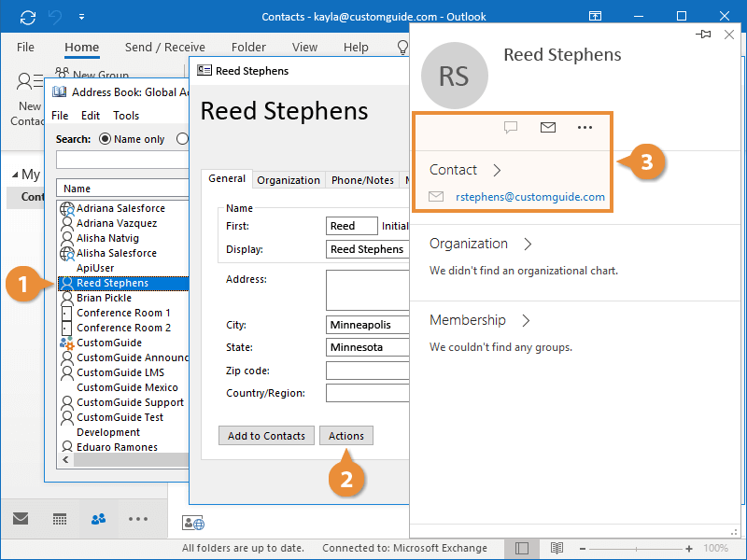Select CustomGuide Mexico entry
Viewport: 747px width, 560px height.
[x=127, y=387]
